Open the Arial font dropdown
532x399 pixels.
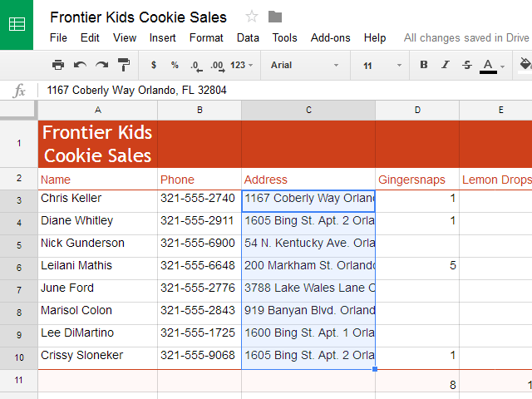305,65
